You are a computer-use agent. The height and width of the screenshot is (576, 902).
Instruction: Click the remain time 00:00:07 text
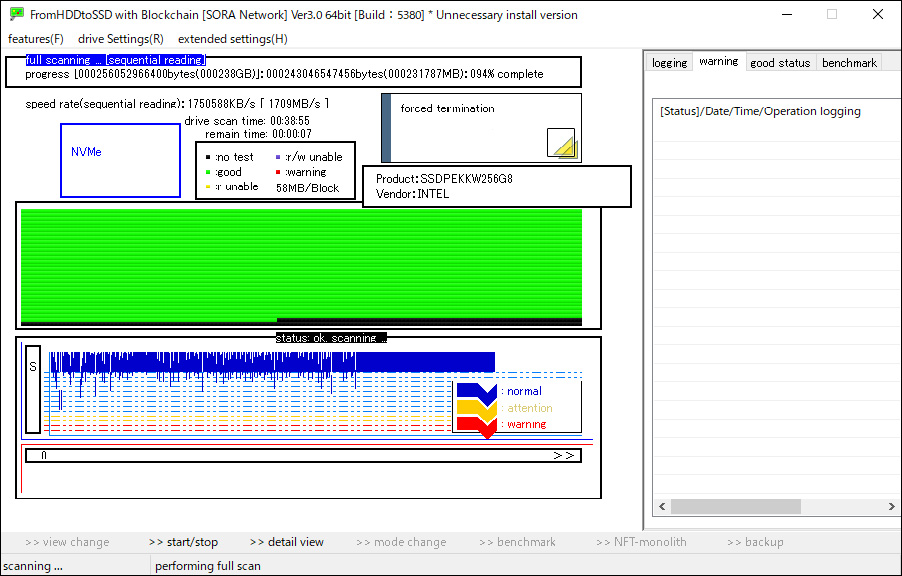tap(258, 134)
